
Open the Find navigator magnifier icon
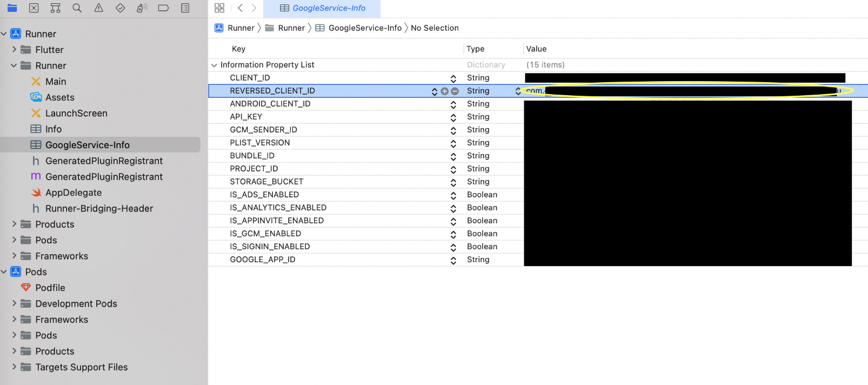[x=77, y=8]
